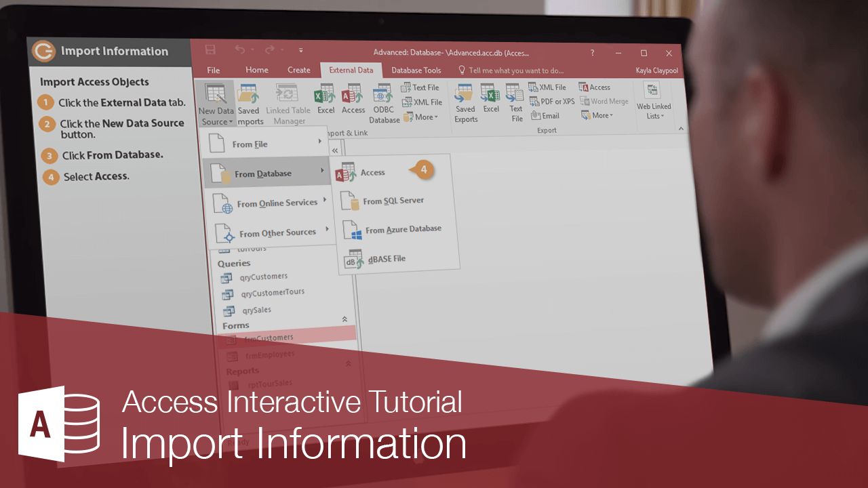
Task: Click the Help question mark button
Action: tap(591, 52)
